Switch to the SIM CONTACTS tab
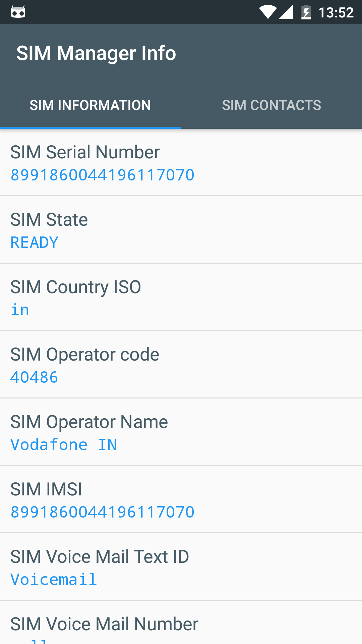This screenshot has height=644, width=362. coord(271,105)
